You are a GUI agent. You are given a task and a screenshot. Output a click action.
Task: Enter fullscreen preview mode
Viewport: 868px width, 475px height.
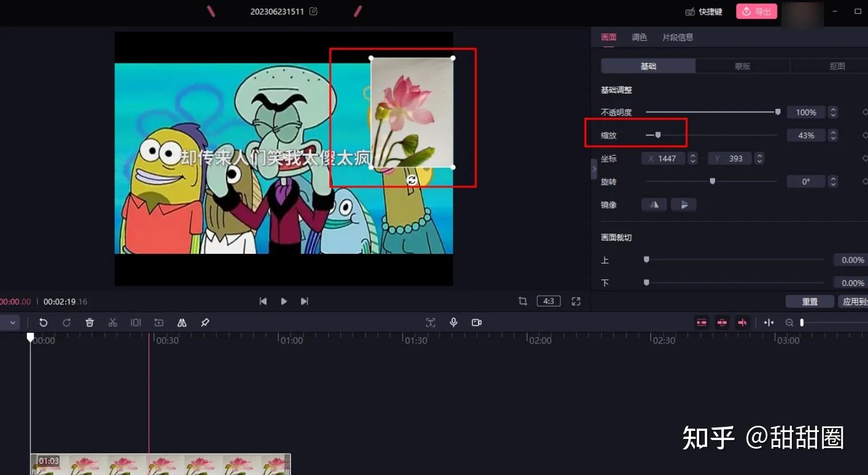click(x=576, y=301)
